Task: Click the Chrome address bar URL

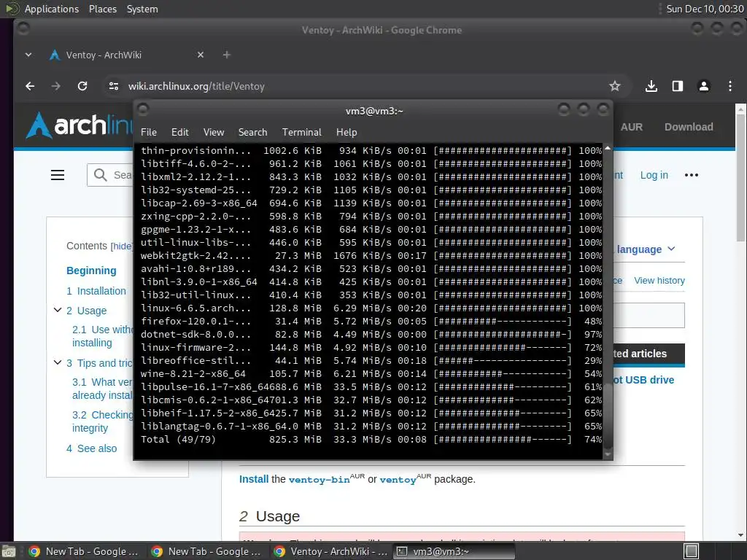Action: click(196, 86)
